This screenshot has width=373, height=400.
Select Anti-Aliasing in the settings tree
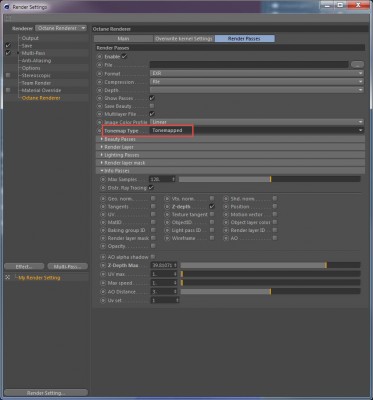click(x=36, y=61)
